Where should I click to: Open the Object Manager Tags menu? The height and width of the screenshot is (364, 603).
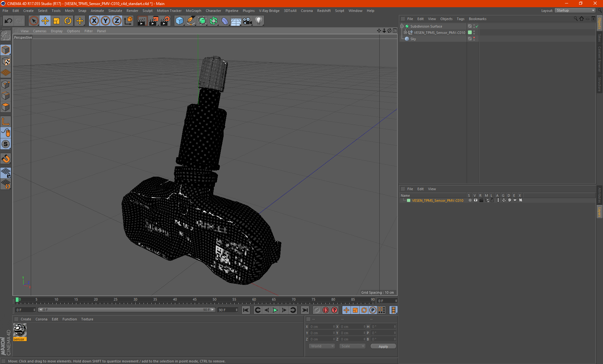[460, 19]
